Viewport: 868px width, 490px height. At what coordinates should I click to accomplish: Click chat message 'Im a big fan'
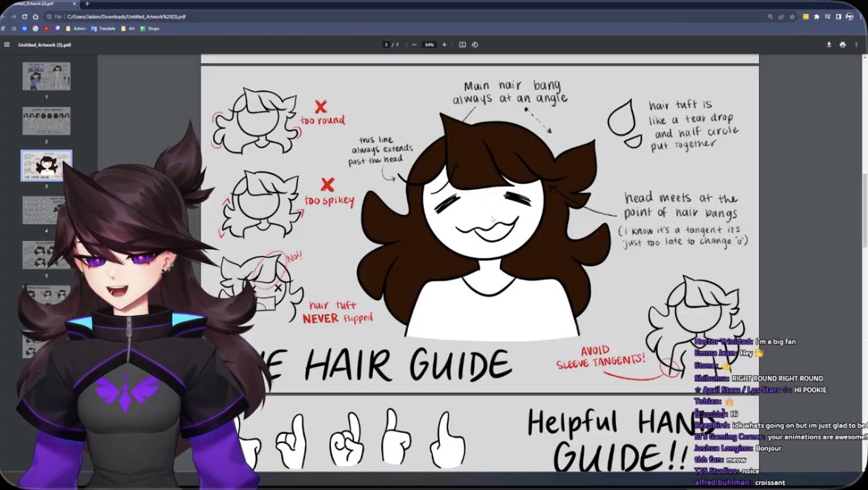[x=775, y=342]
